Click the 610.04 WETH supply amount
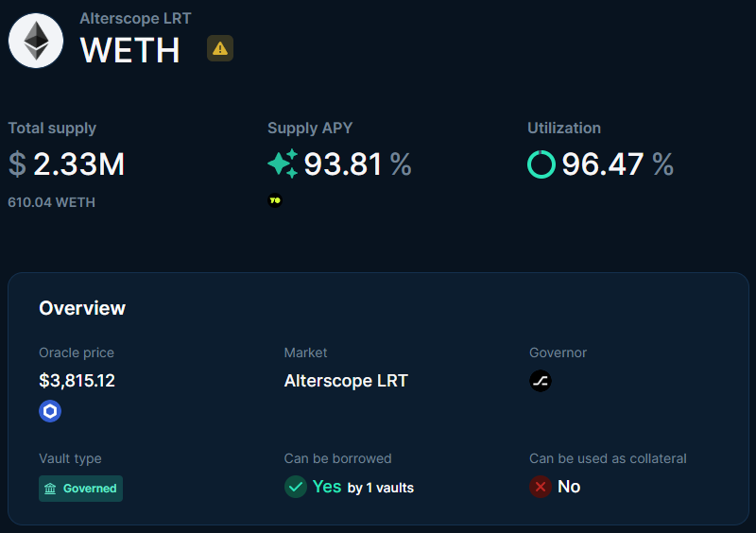 [52, 202]
